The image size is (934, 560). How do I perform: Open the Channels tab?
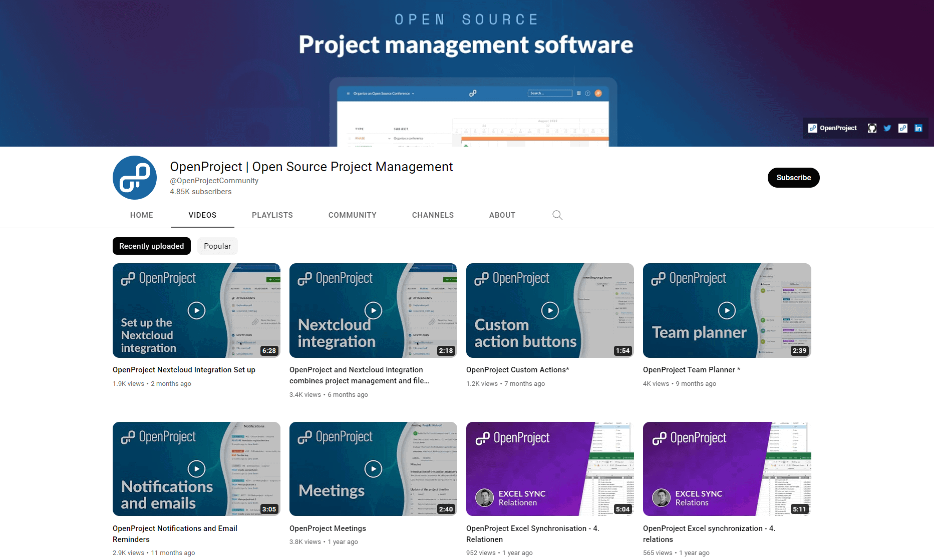pos(433,215)
